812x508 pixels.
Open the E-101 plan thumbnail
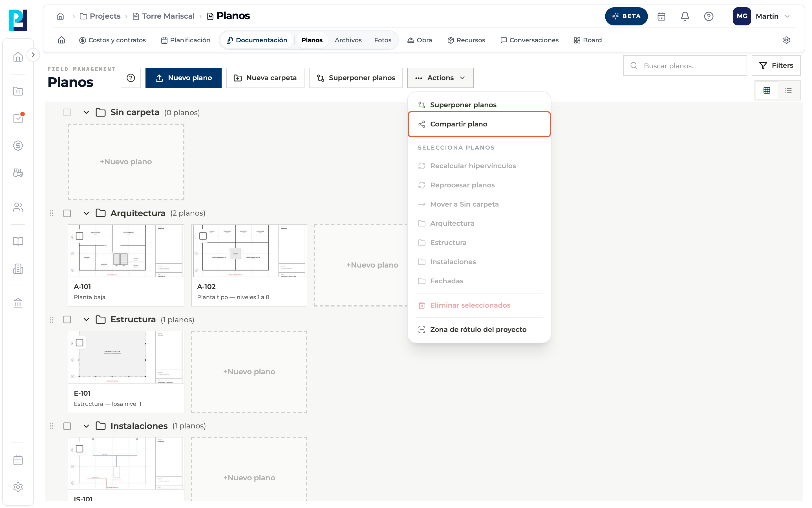coord(126,357)
